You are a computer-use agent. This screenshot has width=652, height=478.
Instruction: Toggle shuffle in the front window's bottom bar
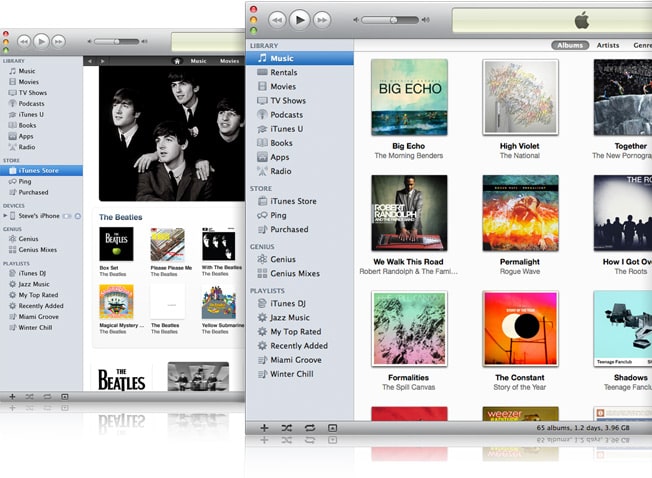coord(287,427)
